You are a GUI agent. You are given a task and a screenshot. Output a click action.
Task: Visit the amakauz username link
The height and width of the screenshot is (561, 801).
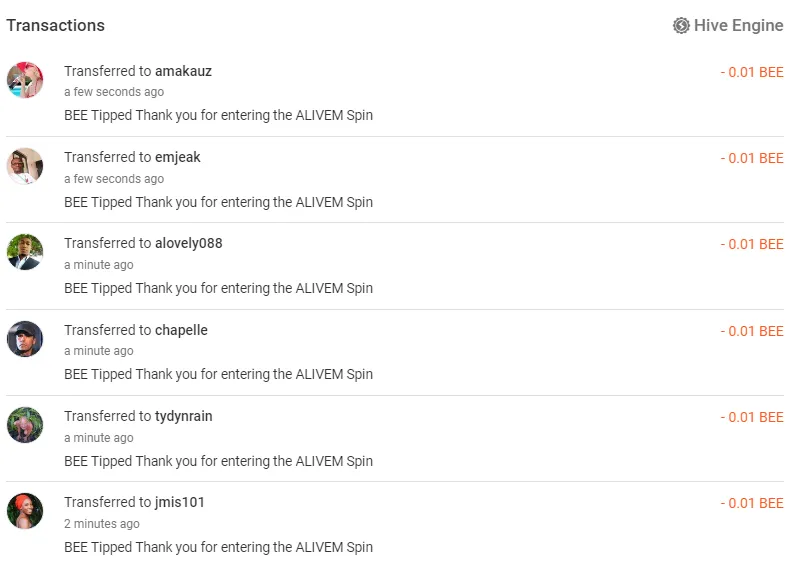183,71
